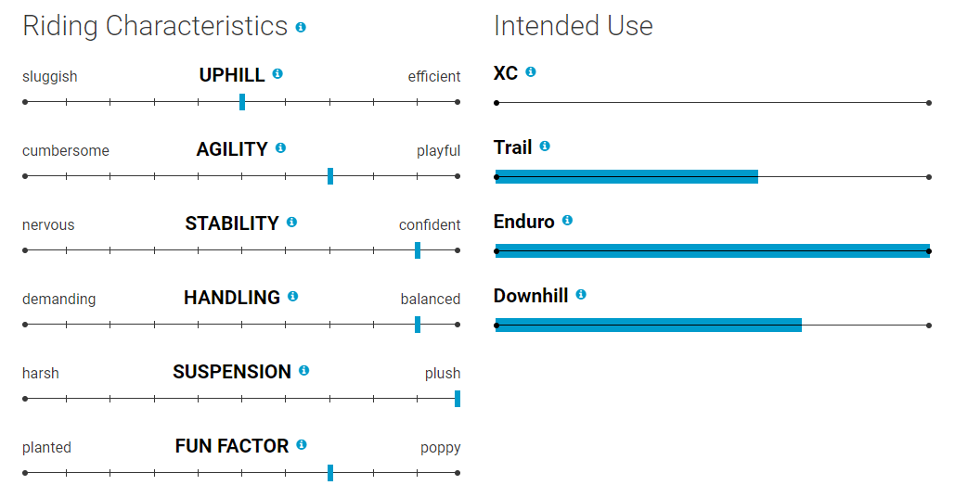This screenshot has width=980, height=498.
Task: Open the SUSPENSION info tooltip icon
Action: 304,371
